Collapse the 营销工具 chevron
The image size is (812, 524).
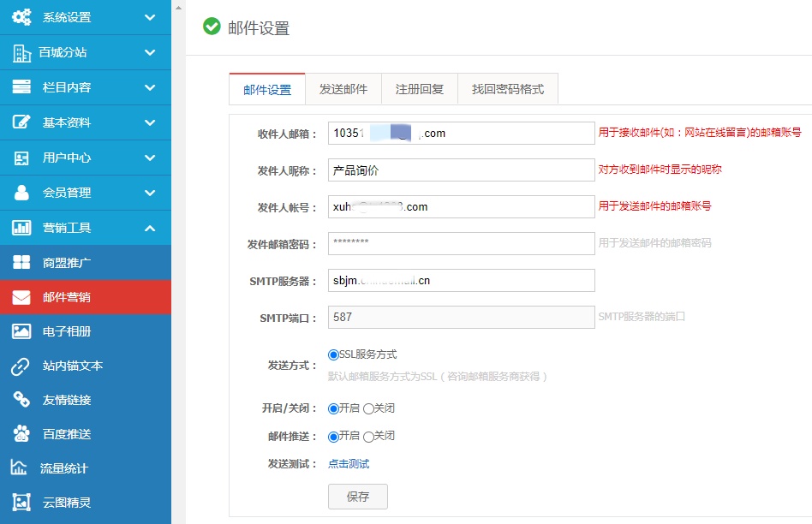[150, 228]
